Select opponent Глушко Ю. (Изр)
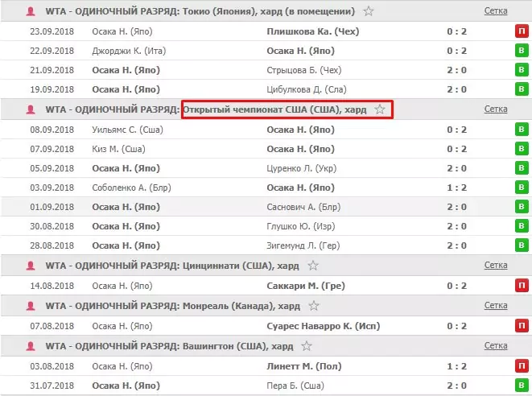Image resolution: width=532 pixels, height=396 pixels. point(300,226)
